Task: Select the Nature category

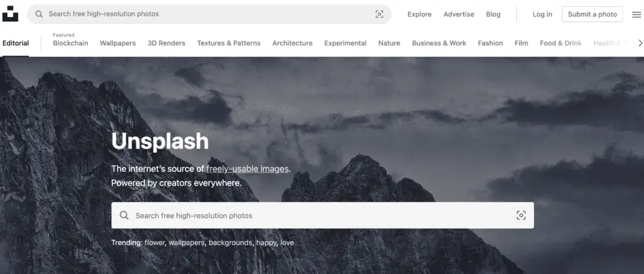Action: [x=389, y=43]
